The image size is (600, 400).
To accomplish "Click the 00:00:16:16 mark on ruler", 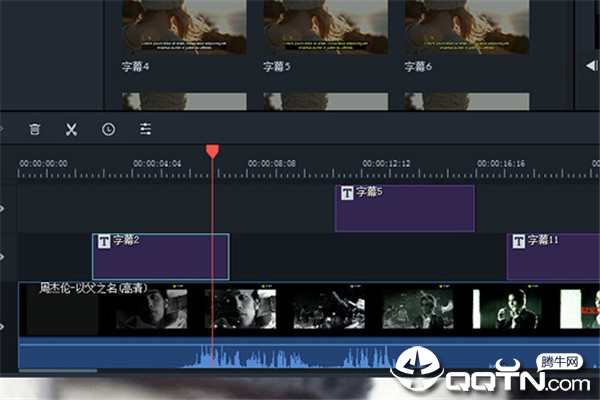I will click(501, 164).
